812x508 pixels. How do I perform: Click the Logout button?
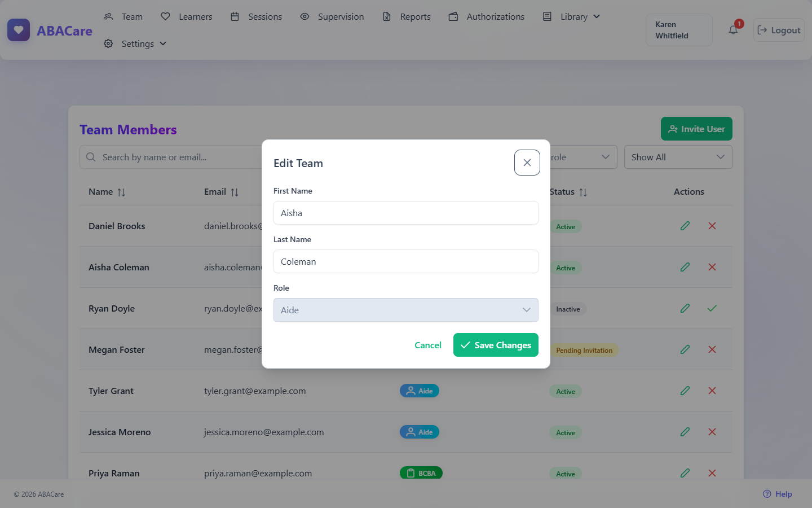[779, 30]
